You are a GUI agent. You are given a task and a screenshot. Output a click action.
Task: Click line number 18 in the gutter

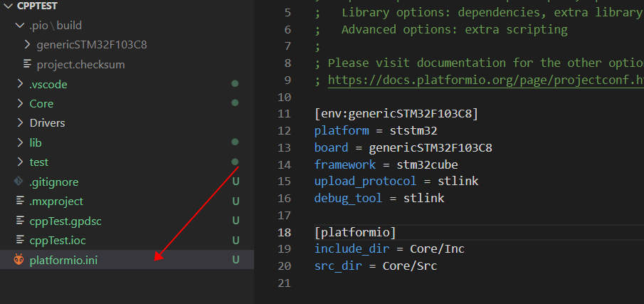[x=284, y=233]
